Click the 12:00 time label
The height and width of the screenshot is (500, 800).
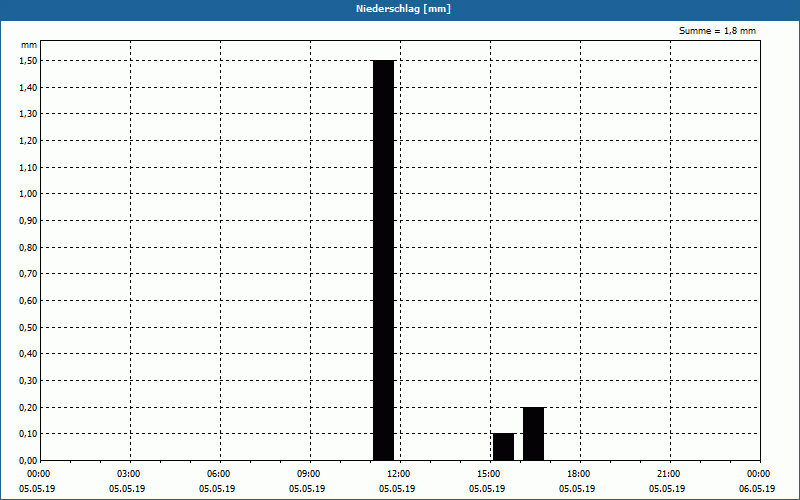(x=401, y=474)
